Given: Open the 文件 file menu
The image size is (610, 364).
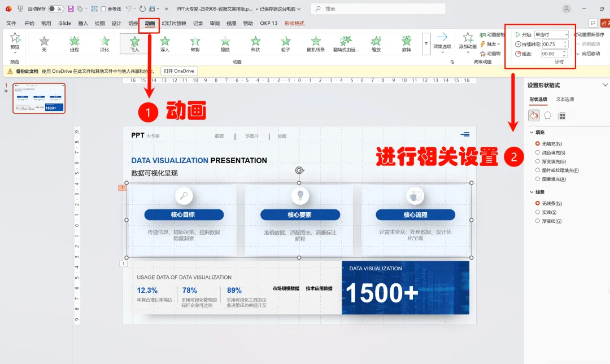Looking at the screenshot, I should (x=11, y=23).
